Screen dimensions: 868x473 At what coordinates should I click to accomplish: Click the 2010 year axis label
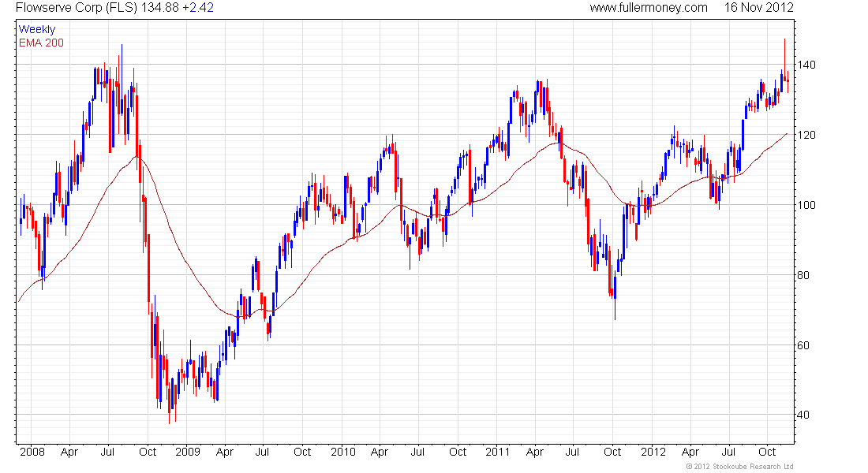pyautogui.click(x=343, y=452)
